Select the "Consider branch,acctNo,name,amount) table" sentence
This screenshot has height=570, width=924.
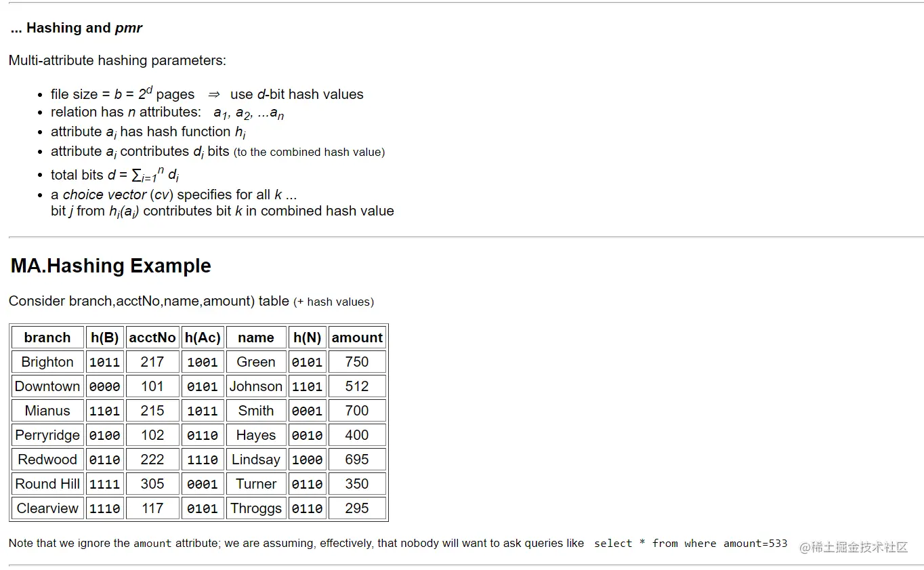pos(149,301)
